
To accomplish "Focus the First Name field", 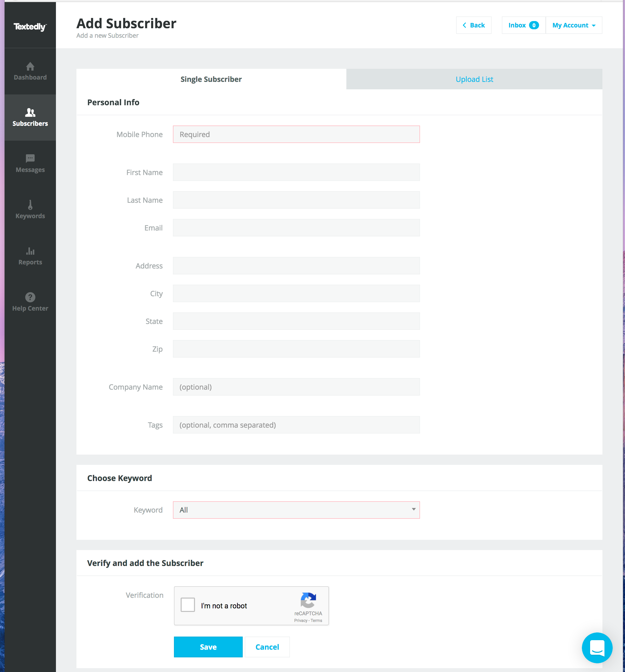I will point(296,172).
